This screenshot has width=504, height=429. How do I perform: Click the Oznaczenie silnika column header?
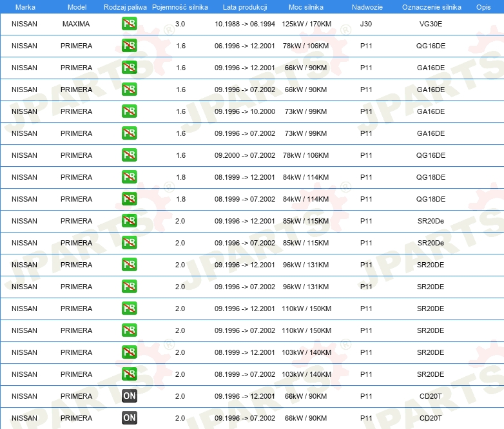coord(431,7)
